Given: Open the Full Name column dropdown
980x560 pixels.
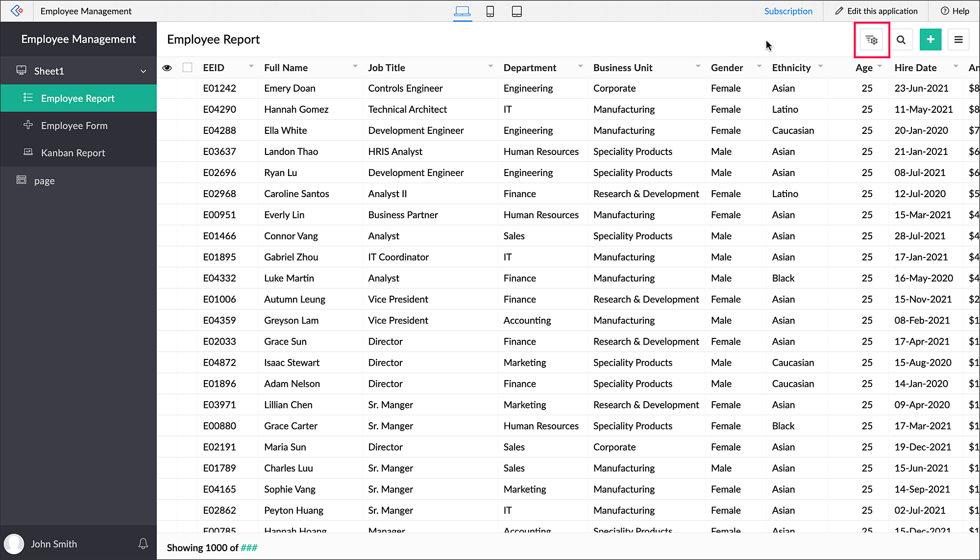Looking at the screenshot, I should [355, 66].
